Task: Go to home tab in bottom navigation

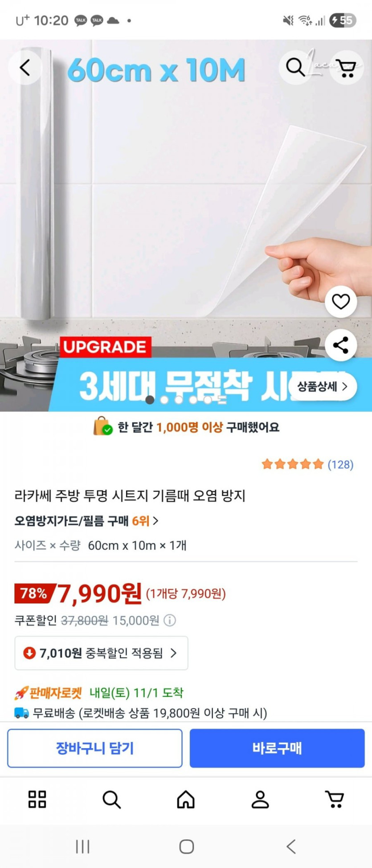Action: click(x=186, y=799)
